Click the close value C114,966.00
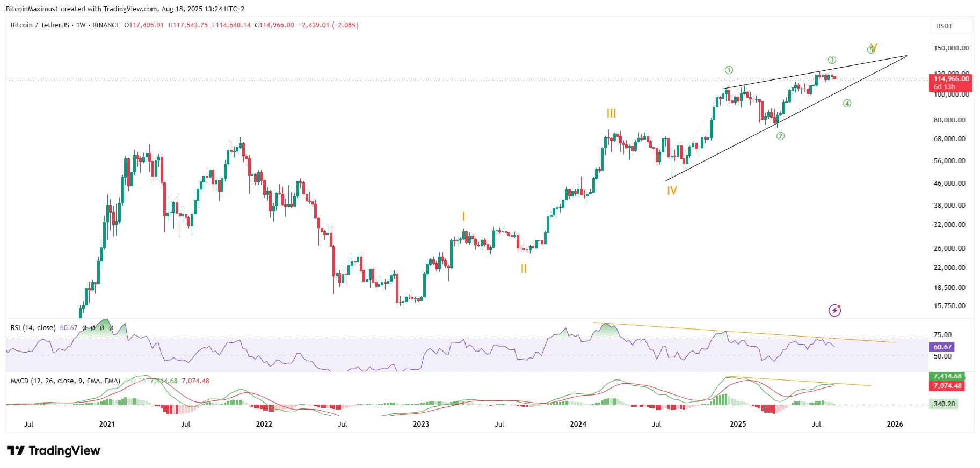The width and height of the screenshot is (980, 468). click(x=274, y=25)
